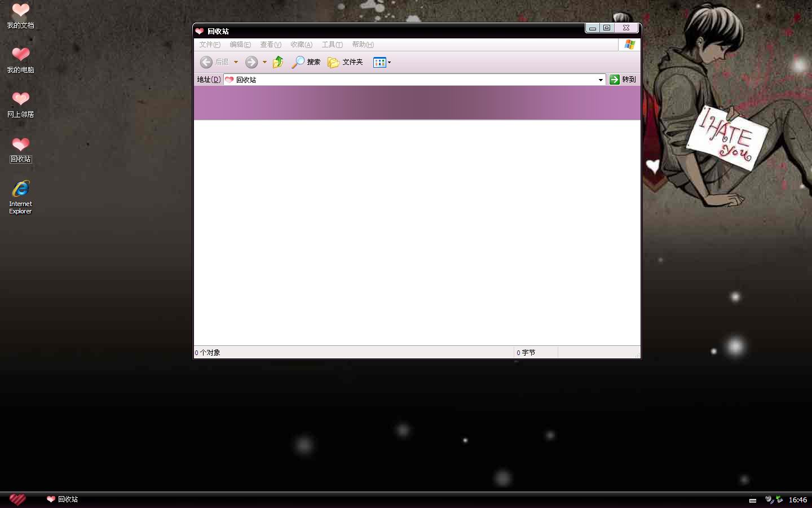Click the keyboard language icon in tray
The height and width of the screenshot is (508, 812).
[x=753, y=500]
